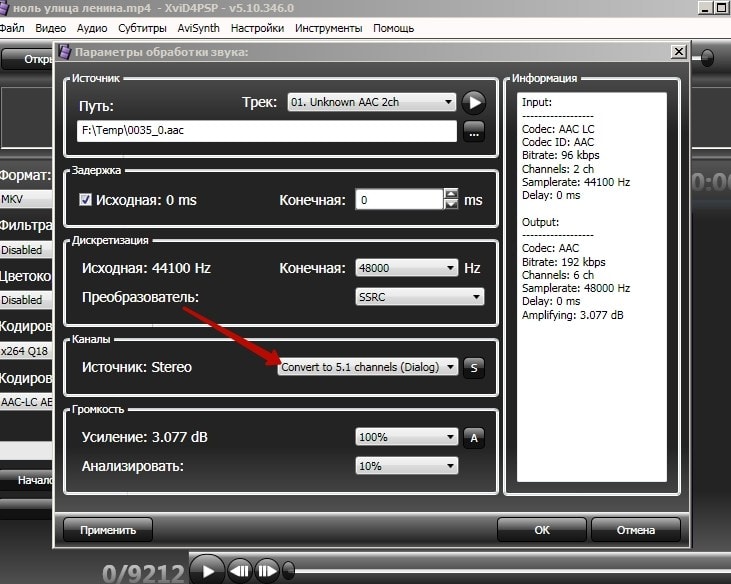Open the Convert to 5.1 channels dropdown
The image size is (731, 584).
pyautogui.click(x=368, y=367)
